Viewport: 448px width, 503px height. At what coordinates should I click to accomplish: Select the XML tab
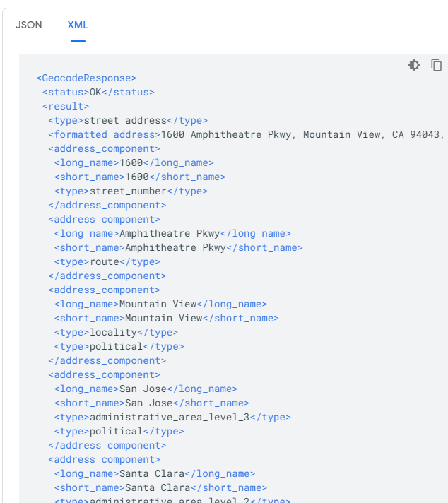(78, 25)
